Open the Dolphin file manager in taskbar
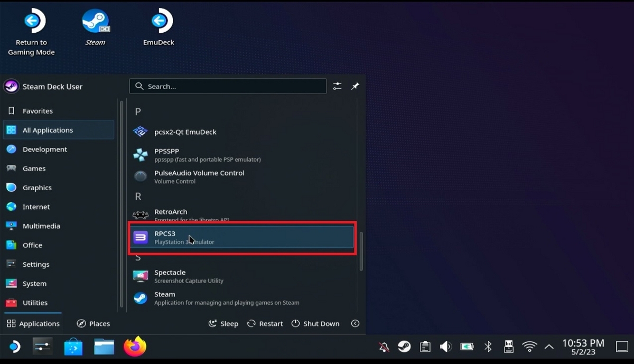634x364 pixels. pos(104,347)
